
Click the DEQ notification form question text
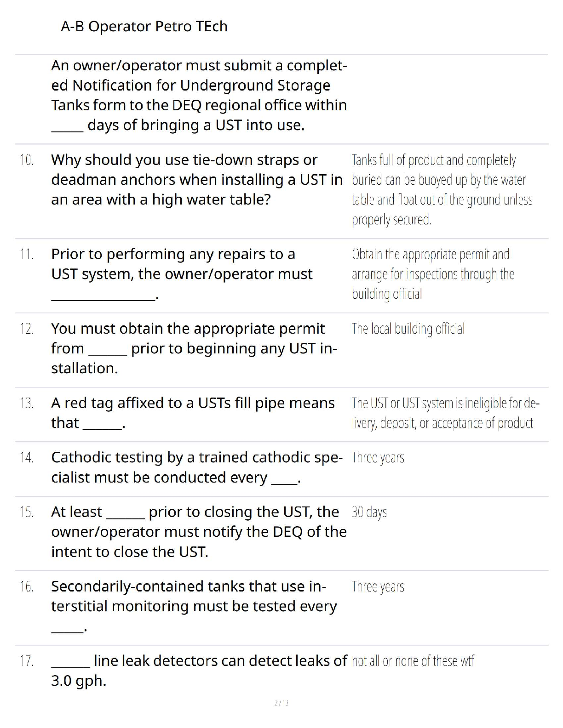pos(199,95)
